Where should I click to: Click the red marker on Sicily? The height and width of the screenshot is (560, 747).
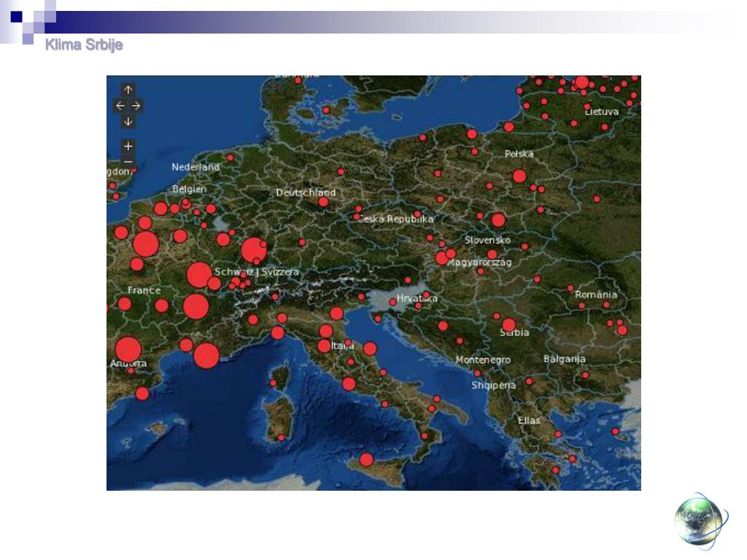point(366,459)
